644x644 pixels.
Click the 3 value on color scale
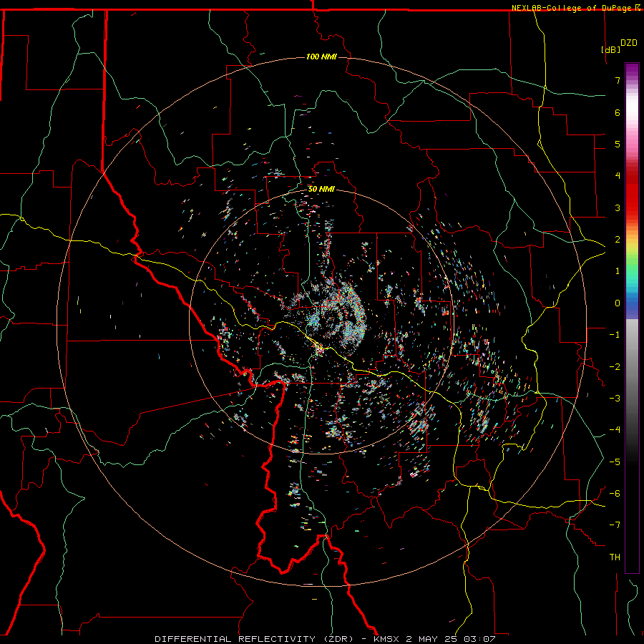(x=618, y=208)
